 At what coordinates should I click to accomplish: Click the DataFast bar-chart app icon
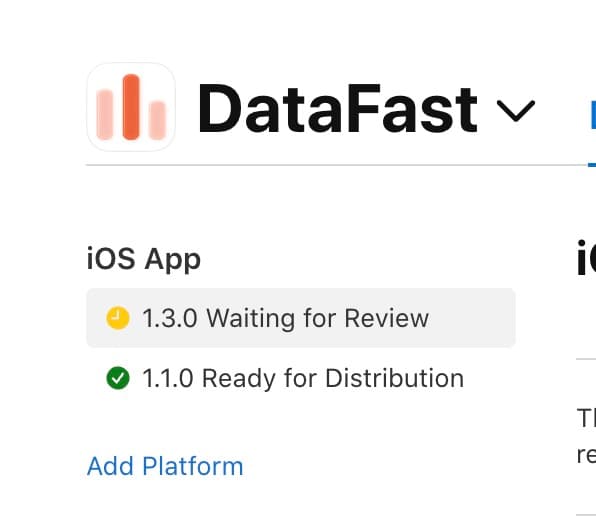[x=131, y=107]
